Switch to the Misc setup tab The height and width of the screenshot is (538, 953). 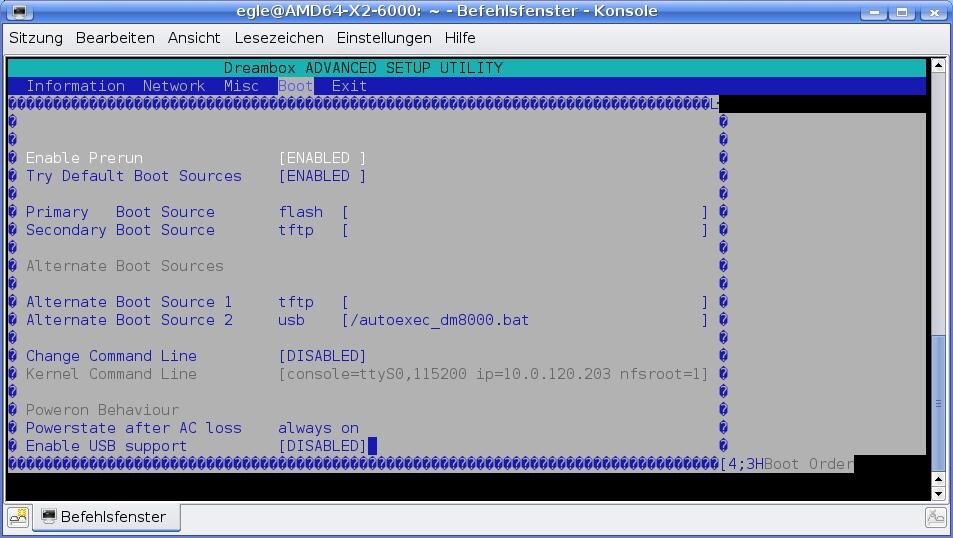(x=241, y=86)
